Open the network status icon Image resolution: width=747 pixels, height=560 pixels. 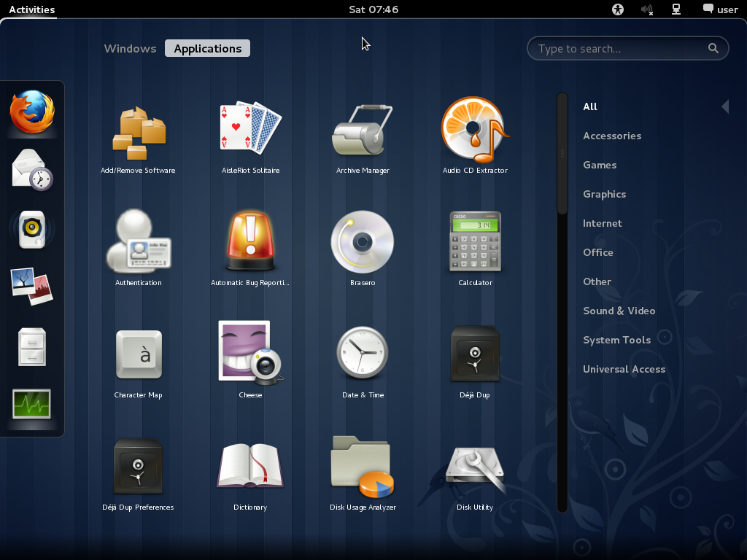pos(676,9)
